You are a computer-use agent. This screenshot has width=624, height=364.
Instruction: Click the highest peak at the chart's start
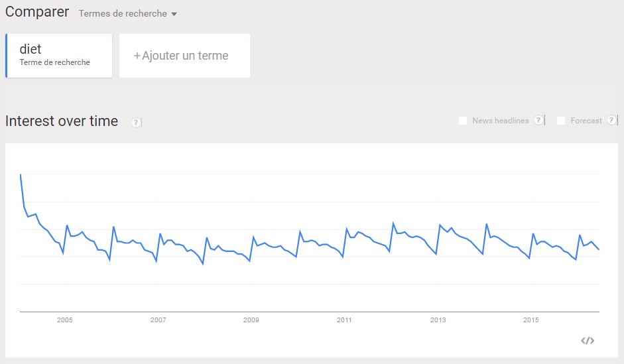click(21, 174)
